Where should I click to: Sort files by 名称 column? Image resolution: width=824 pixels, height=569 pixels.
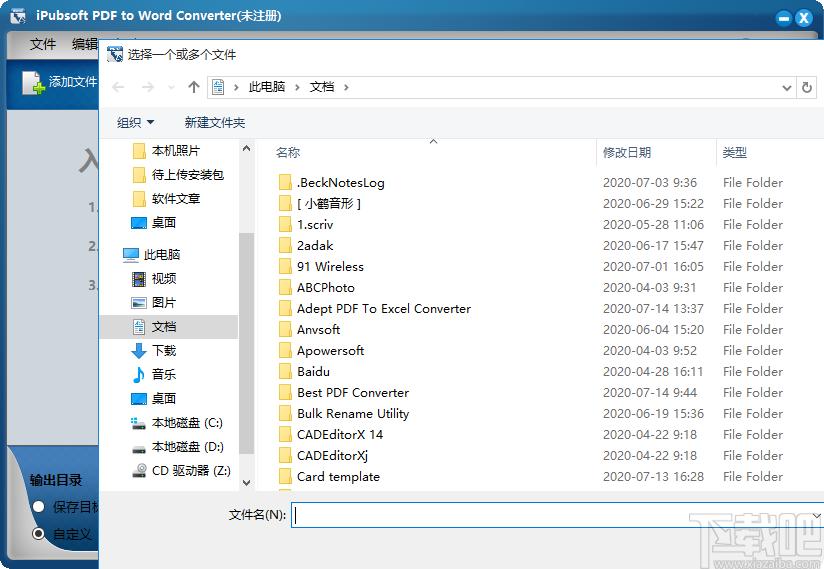pos(287,152)
